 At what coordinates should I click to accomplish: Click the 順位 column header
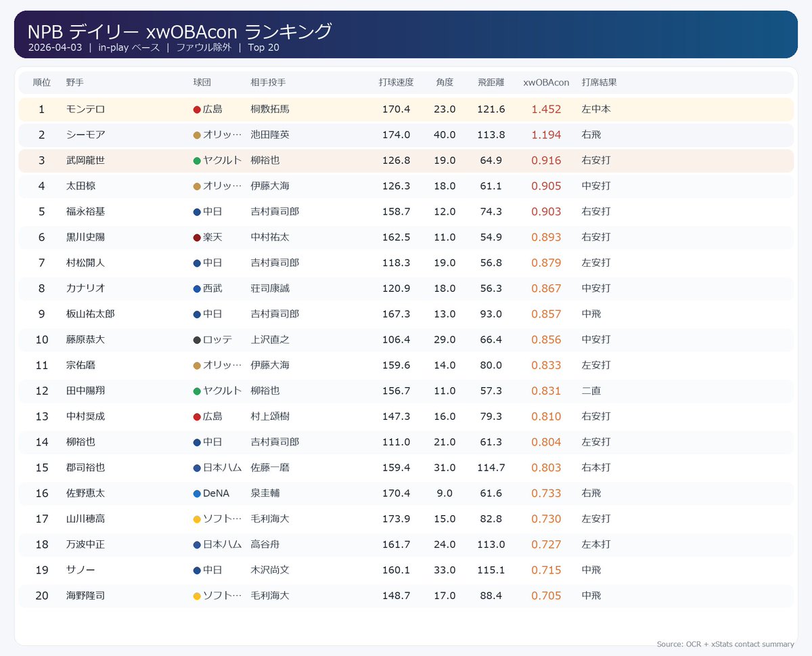click(41, 83)
